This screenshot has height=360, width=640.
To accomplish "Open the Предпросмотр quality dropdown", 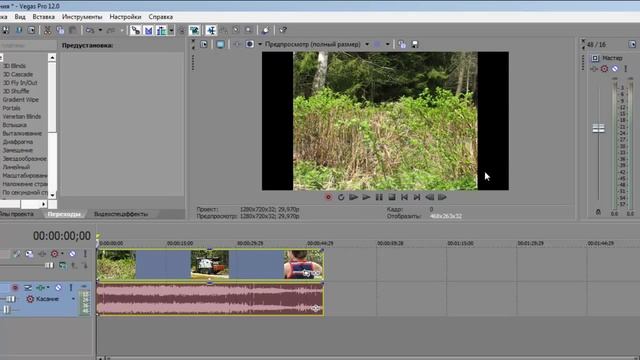I will [x=367, y=44].
